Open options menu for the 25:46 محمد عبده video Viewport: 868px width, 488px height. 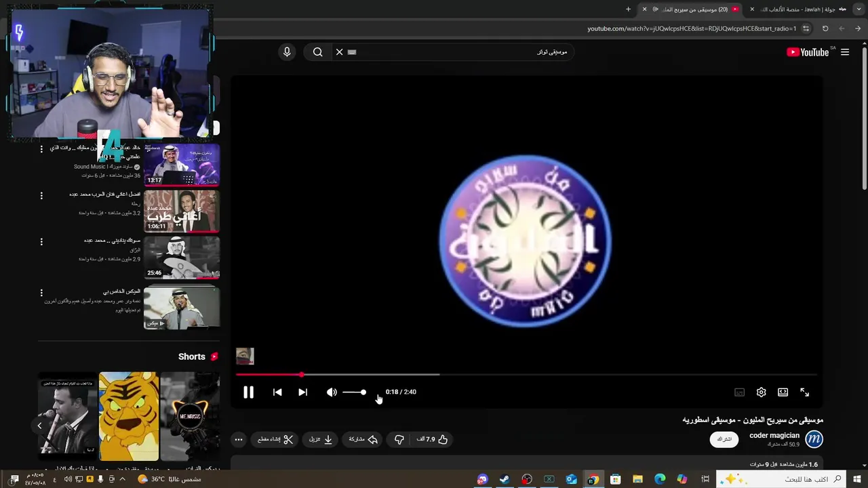[x=41, y=241]
